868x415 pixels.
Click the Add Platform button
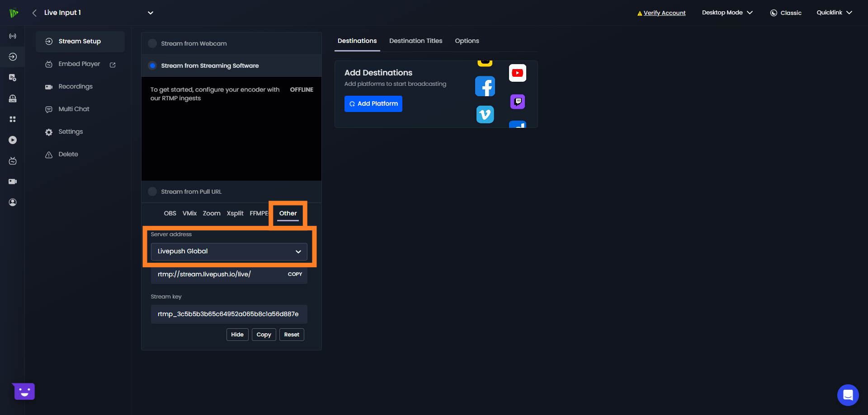(373, 104)
